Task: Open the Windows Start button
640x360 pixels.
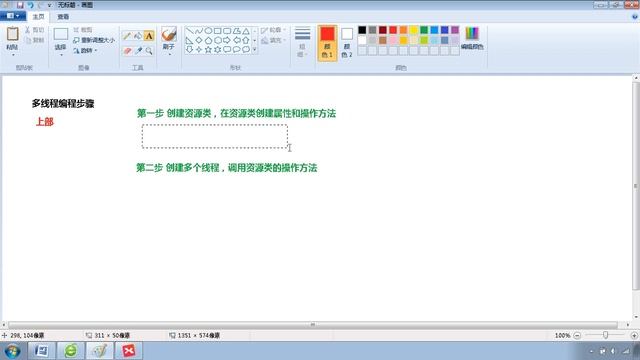Action: pyautogui.click(x=12, y=351)
